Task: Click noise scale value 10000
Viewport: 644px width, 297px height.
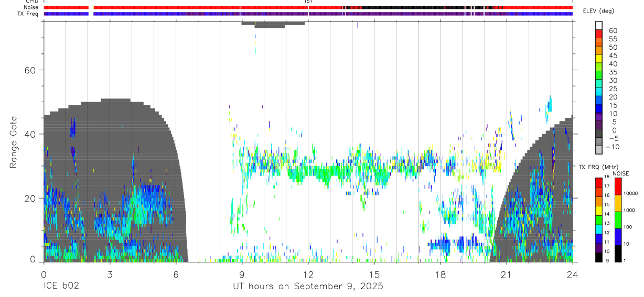Action: (630, 193)
